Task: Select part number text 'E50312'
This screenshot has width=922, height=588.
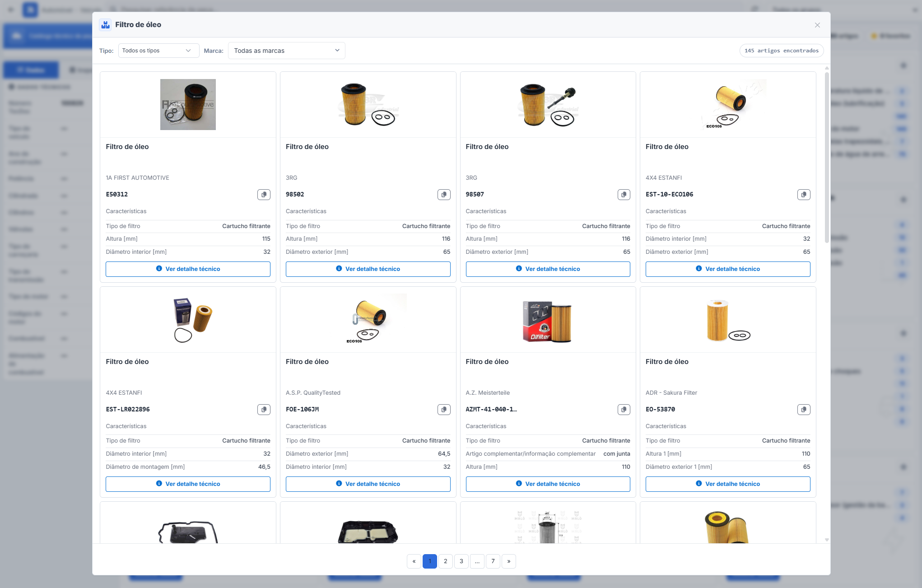Action: pyautogui.click(x=117, y=195)
